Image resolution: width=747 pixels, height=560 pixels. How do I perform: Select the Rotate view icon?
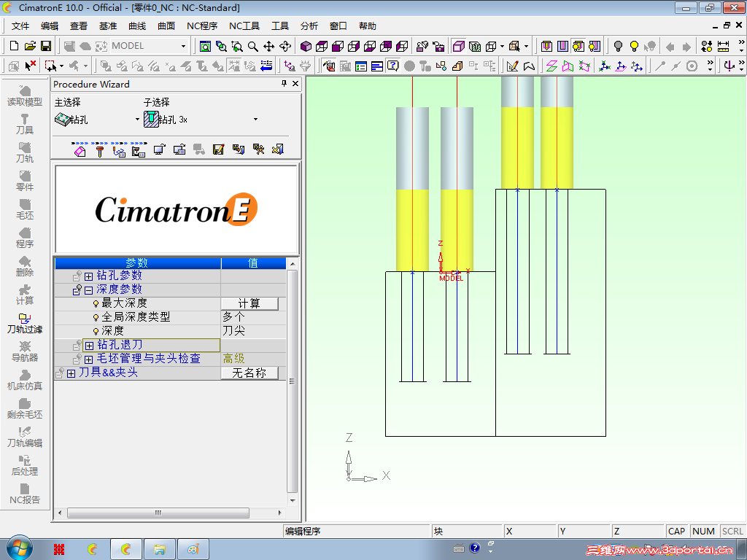(285, 46)
